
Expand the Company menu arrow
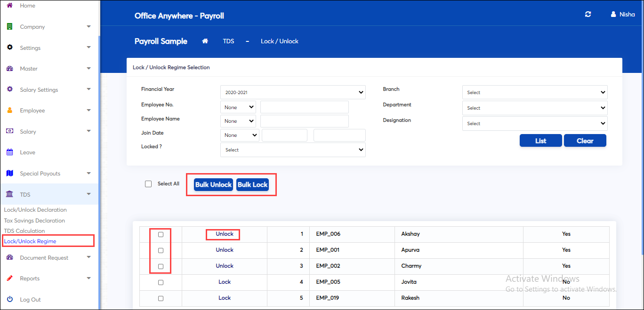(89, 27)
